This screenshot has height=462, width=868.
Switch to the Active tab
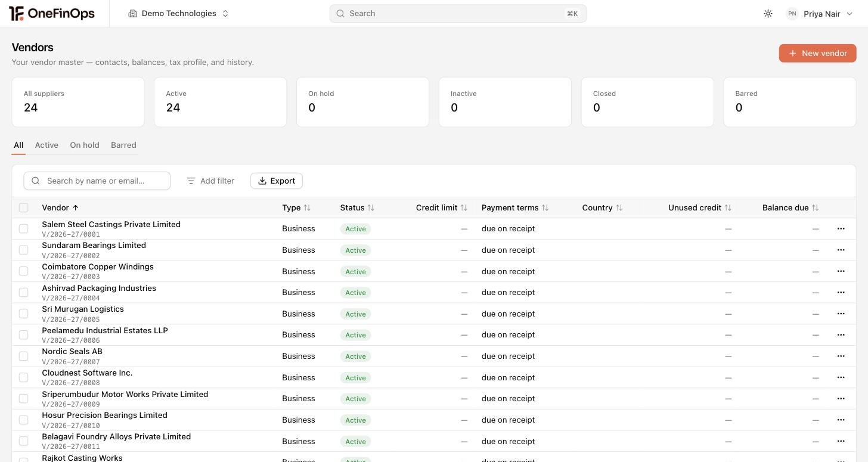[x=46, y=145]
